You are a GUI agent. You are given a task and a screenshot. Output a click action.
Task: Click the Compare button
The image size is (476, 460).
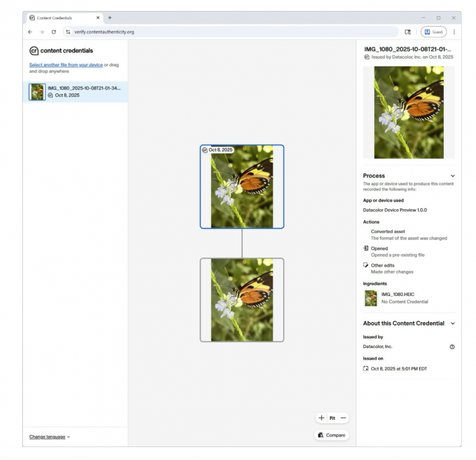click(x=331, y=436)
